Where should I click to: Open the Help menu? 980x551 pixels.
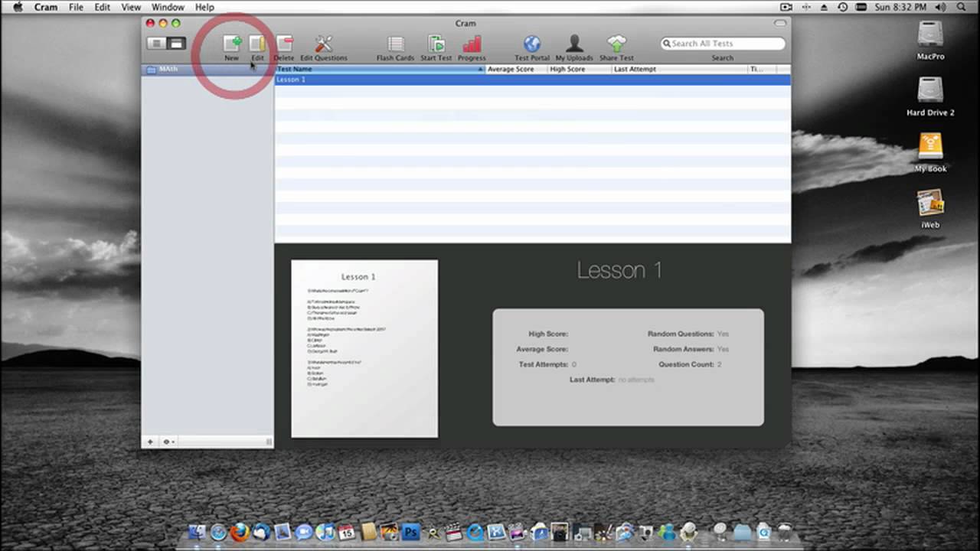[x=204, y=7]
